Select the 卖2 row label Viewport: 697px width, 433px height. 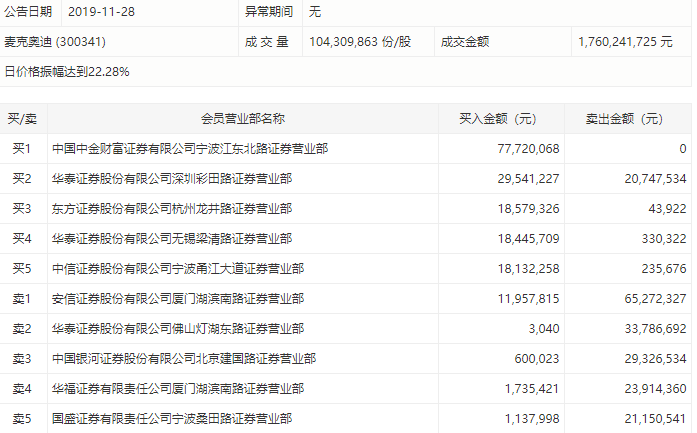pos(22,329)
